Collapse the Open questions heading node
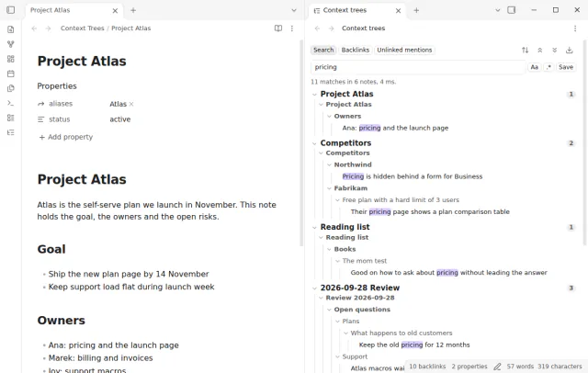Image resolution: width=588 pixels, height=373 pixels. point(329,310)
